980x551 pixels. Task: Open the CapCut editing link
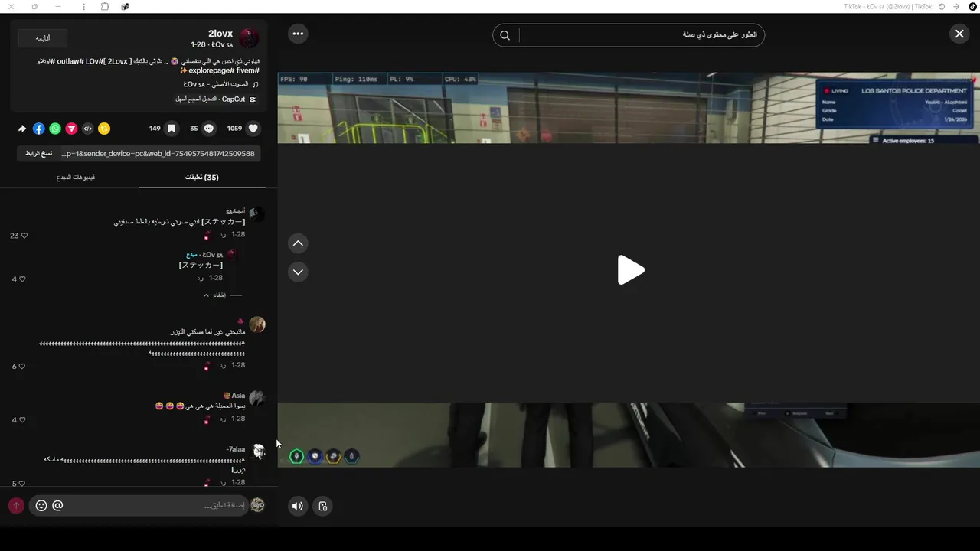click(215, 99)
